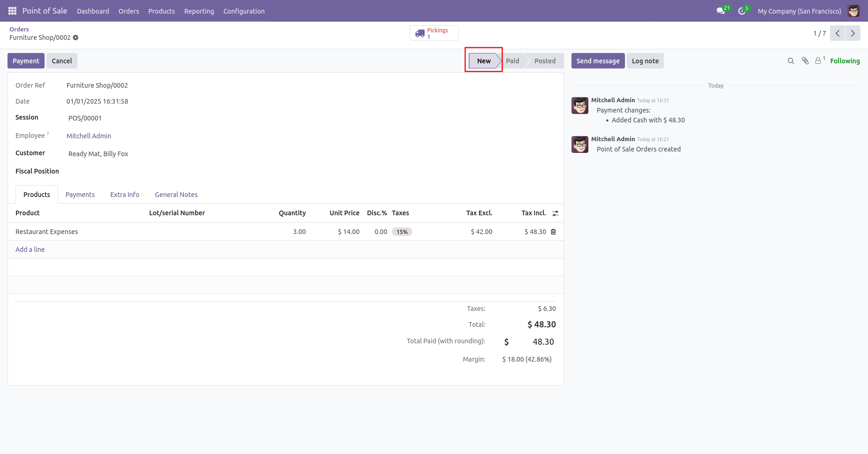This screenshot has width=868, height=454.
Task: Click Point of Sale app title
Action: [x=45, y=11]
